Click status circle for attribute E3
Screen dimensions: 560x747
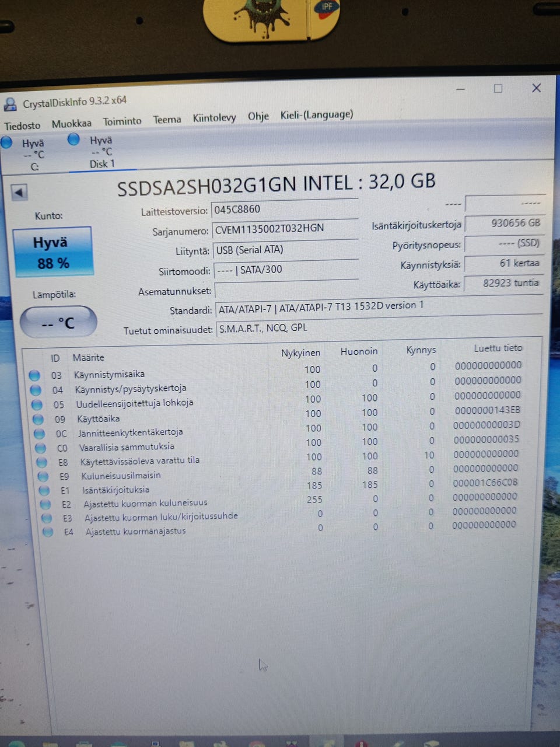(47, 518)
